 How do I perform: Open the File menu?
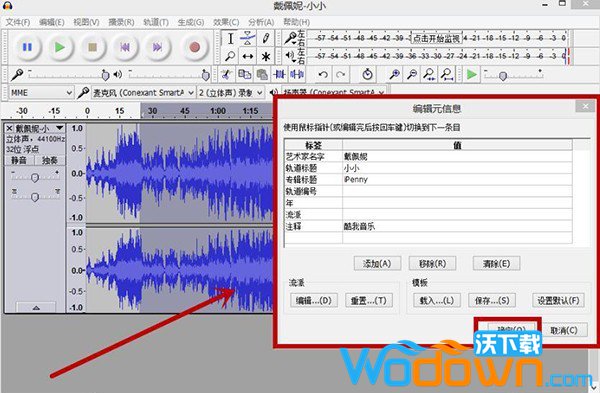18,22
